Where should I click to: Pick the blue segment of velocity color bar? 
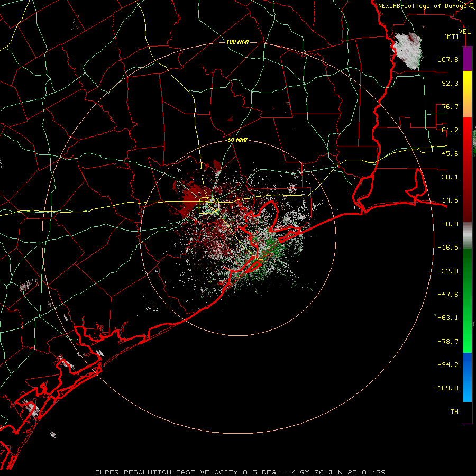click(467, 377)
